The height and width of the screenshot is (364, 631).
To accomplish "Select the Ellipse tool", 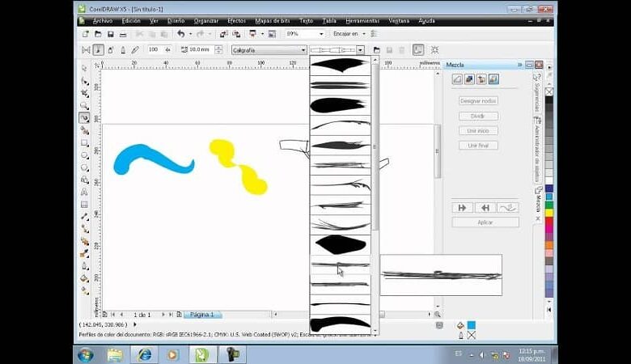I will pos(84,155).
